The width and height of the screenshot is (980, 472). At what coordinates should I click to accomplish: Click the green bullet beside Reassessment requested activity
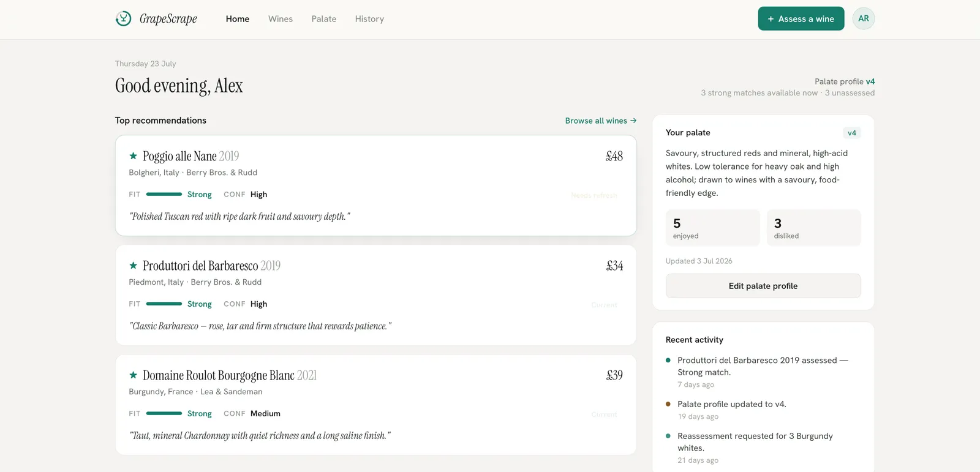(668, 436)
